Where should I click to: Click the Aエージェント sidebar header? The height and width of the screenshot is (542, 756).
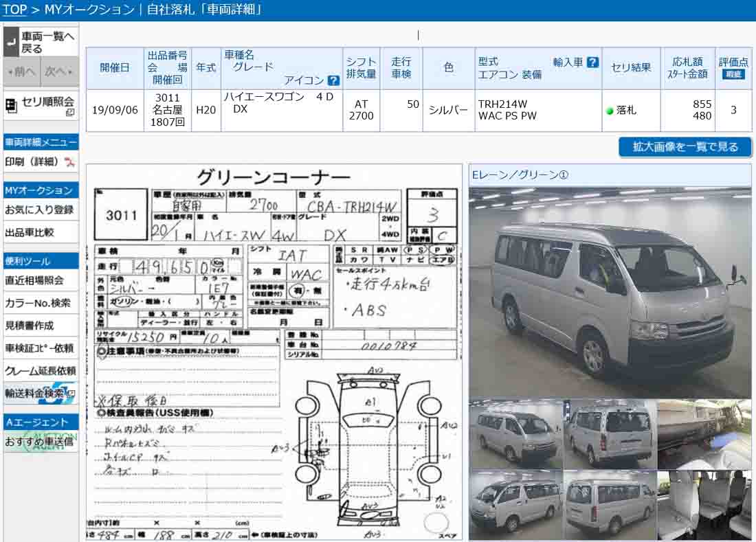[x=41, y=422]
